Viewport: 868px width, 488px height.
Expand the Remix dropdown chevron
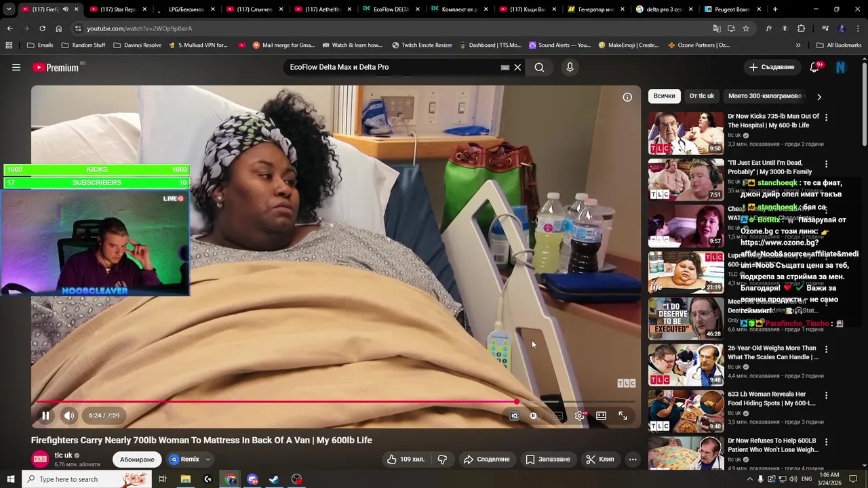[208, 459]
